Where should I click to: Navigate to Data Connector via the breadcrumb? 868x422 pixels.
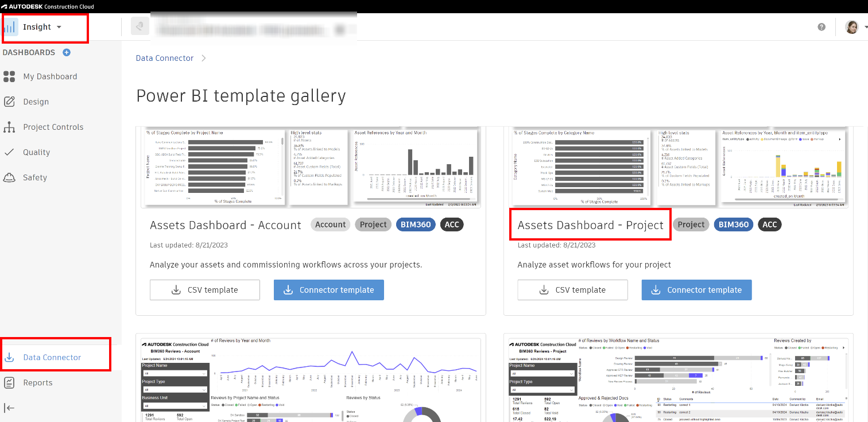click(164, 57)
